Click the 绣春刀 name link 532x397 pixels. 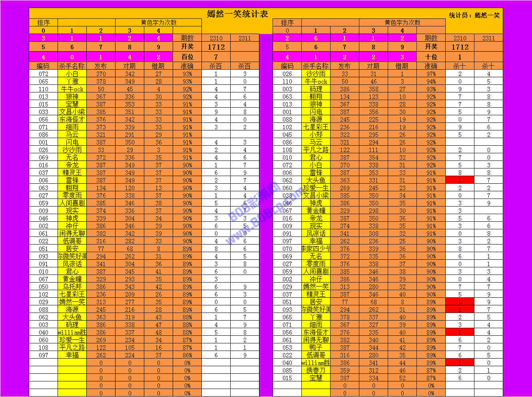point(316,370)
